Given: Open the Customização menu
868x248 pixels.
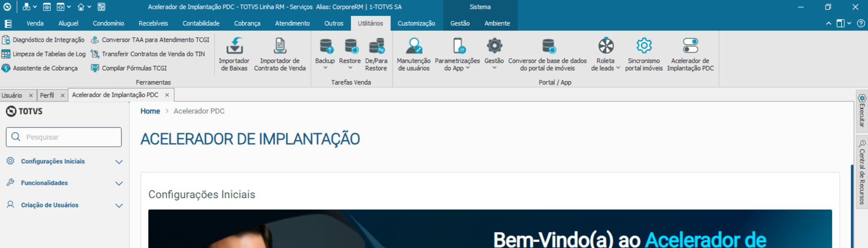Looking at the screenshot, I should (x=416, y=23).
